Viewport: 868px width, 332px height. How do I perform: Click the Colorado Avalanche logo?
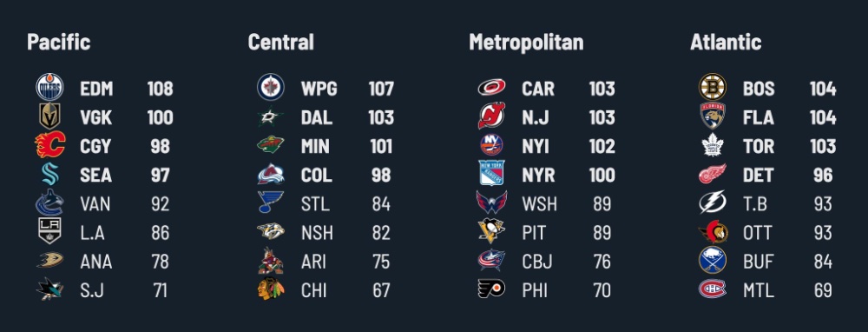click(271, 174)
